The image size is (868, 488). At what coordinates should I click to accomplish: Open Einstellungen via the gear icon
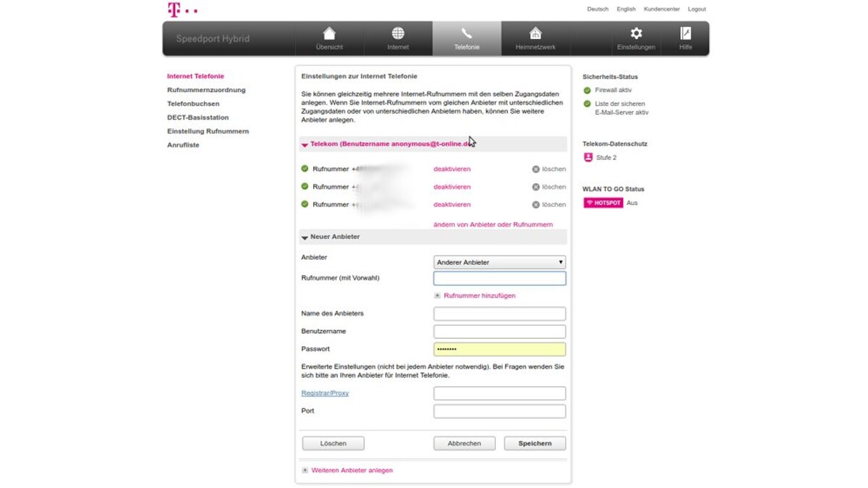(x=636, y=33)
